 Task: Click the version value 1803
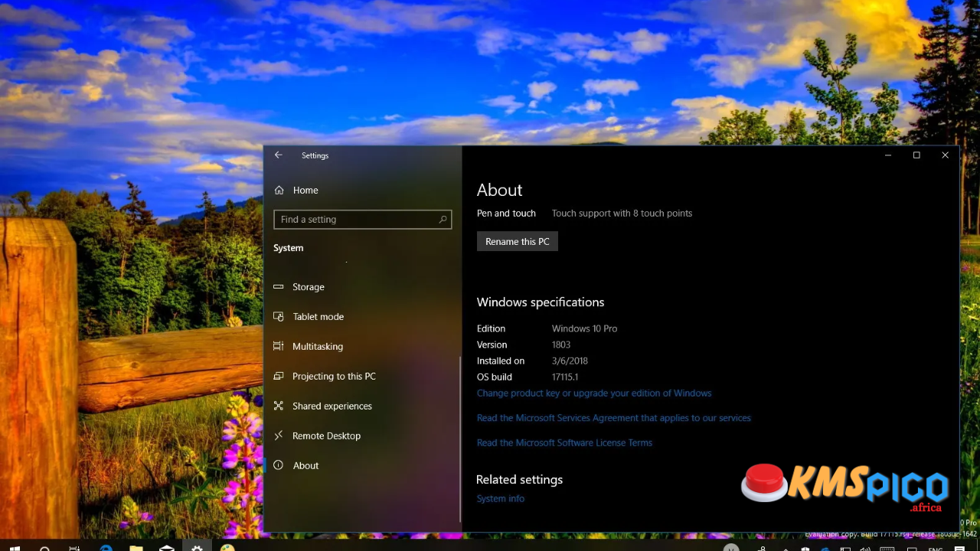click(x=561, y=344)
